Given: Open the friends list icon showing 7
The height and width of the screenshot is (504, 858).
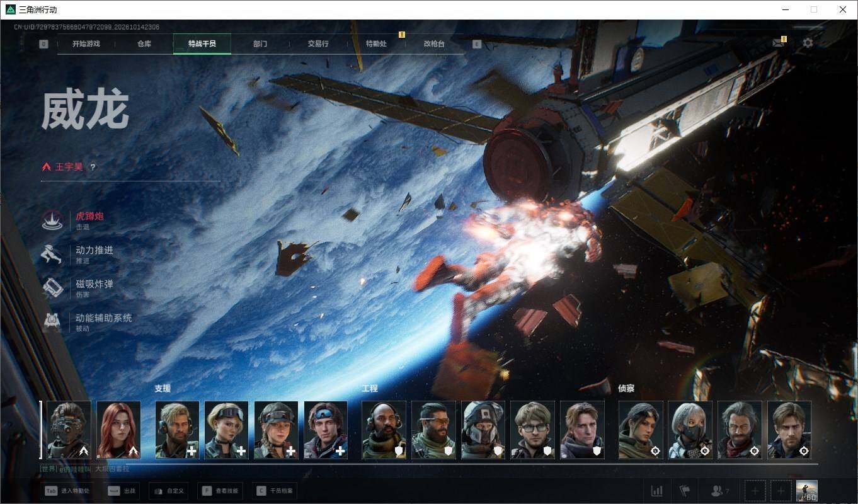Looking at the screenshot, I should (720, 491).
